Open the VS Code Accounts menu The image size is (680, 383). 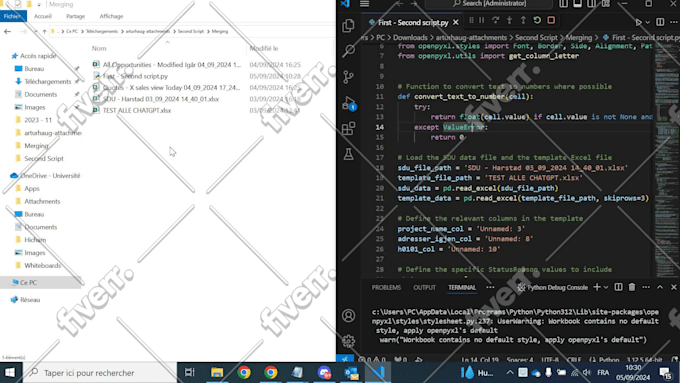[348, 315]
